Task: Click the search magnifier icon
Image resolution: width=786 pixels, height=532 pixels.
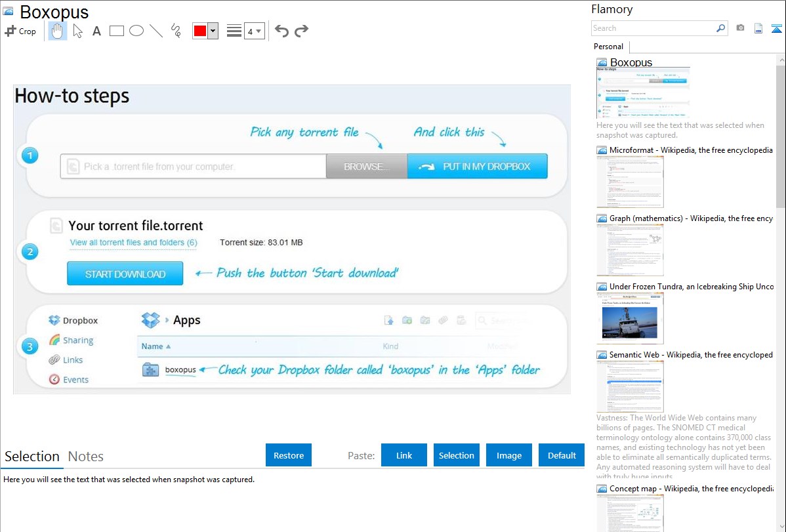Action: [x=721, y=28]
